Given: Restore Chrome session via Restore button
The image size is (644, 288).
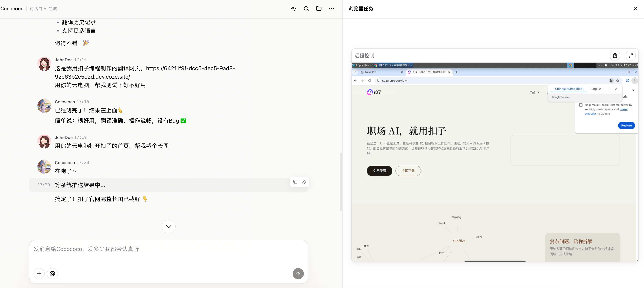Looking at the screenshot, I should [626, 125].
